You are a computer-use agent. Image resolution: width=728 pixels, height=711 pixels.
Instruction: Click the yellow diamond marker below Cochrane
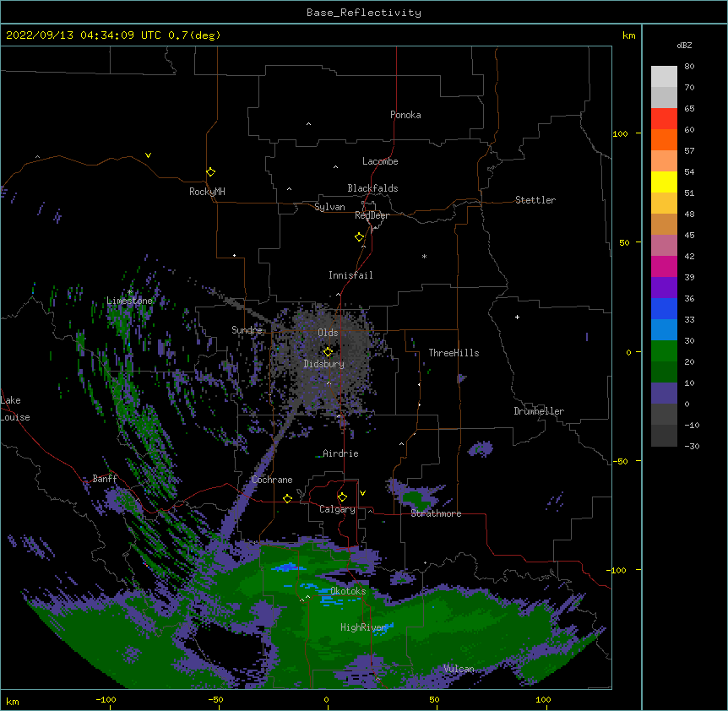(287, 498)
